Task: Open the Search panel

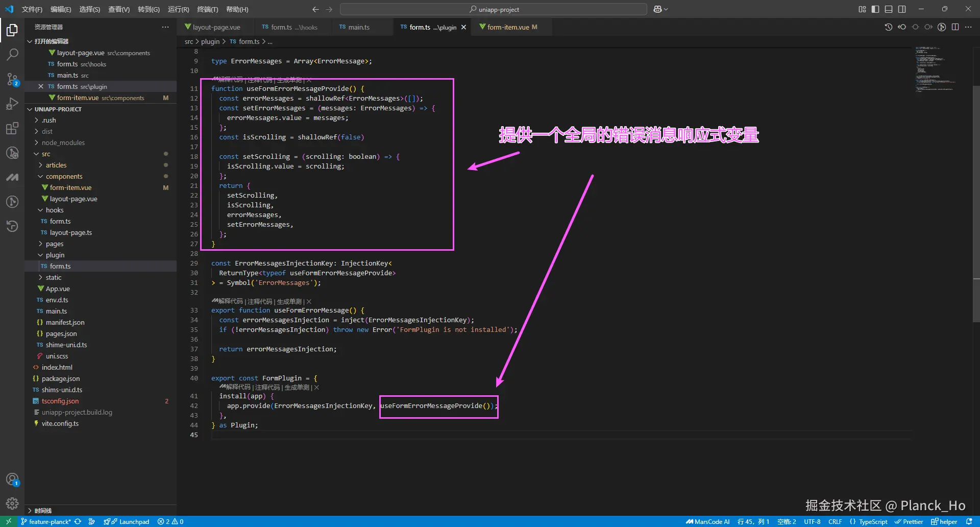Action: [x=12, y=55]
